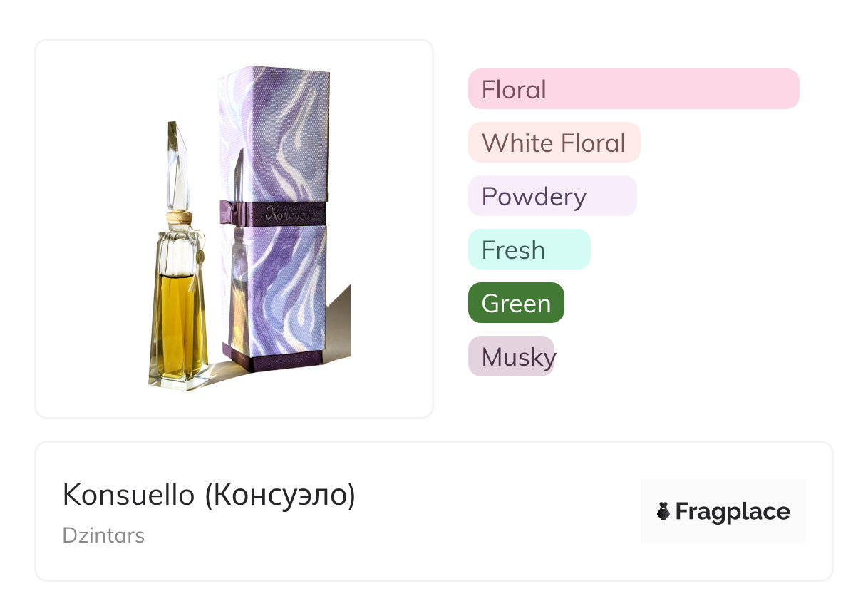
Task: Click the purple ribbon band on box
Action: pos(274,212)
